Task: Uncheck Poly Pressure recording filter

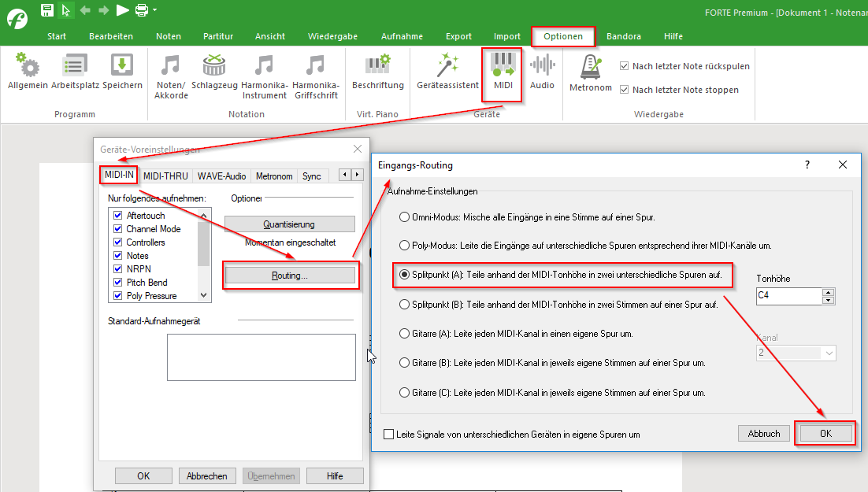Action: coord(117,295)
